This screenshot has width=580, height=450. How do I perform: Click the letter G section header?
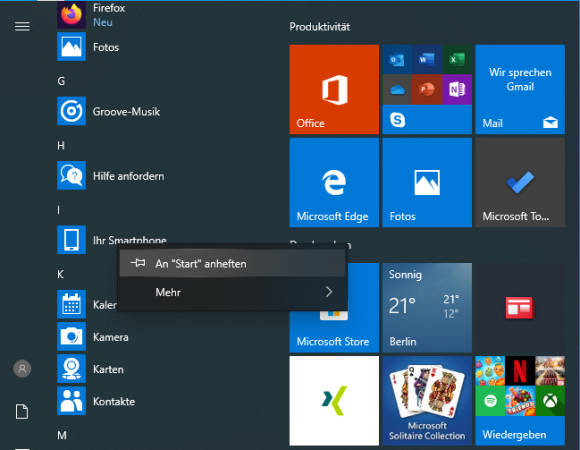(61, 81)
